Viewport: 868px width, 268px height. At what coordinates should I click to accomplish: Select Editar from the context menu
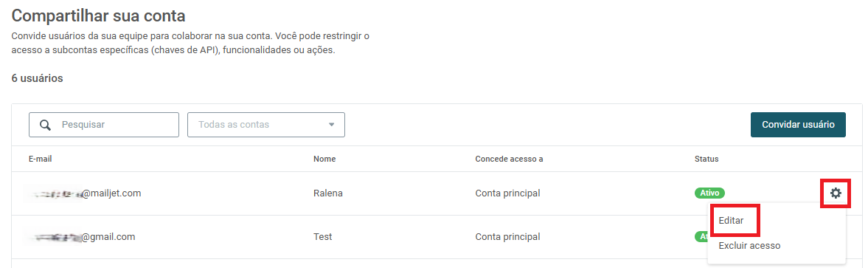click(x=731, y=220)
